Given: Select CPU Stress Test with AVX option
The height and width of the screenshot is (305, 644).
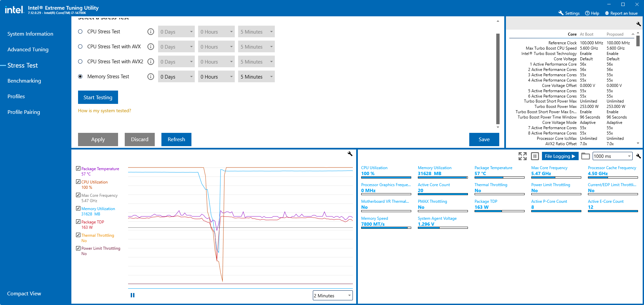Looking at the screenshot, I should coord(80,47).
